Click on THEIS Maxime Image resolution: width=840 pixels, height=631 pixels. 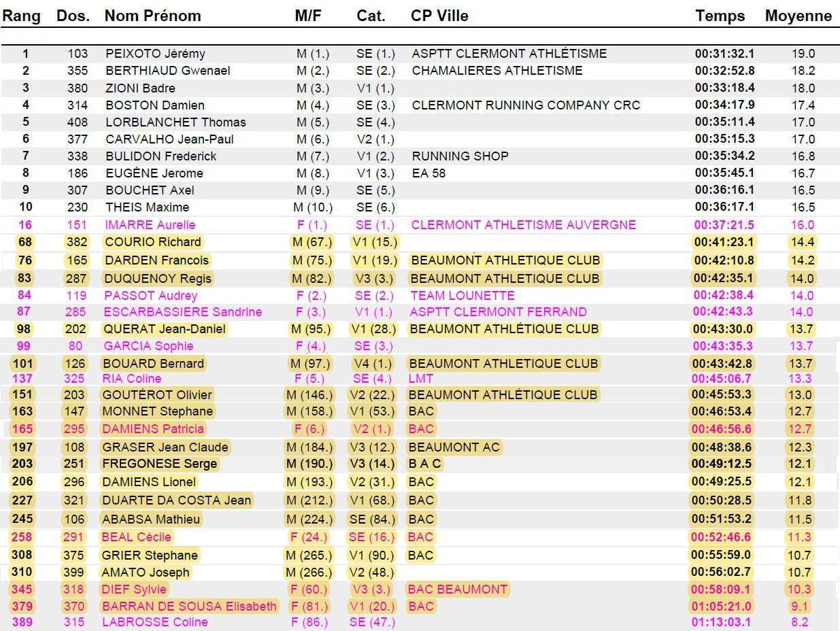(x=148, y=207)
